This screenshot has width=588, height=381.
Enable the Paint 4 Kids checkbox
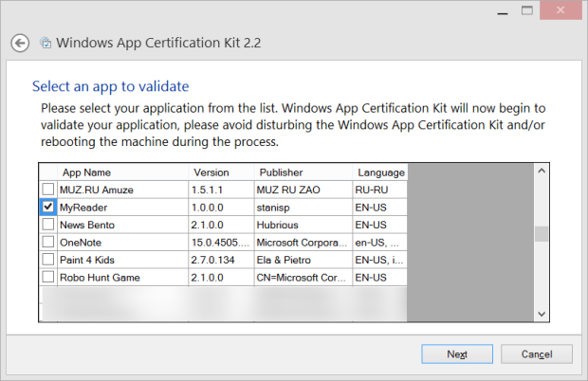[48, 260]
